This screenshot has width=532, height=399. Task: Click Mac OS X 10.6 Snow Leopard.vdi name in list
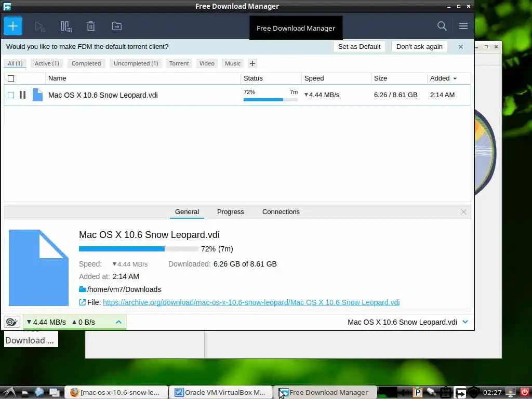pyautogui.click(x=103, y=95)
